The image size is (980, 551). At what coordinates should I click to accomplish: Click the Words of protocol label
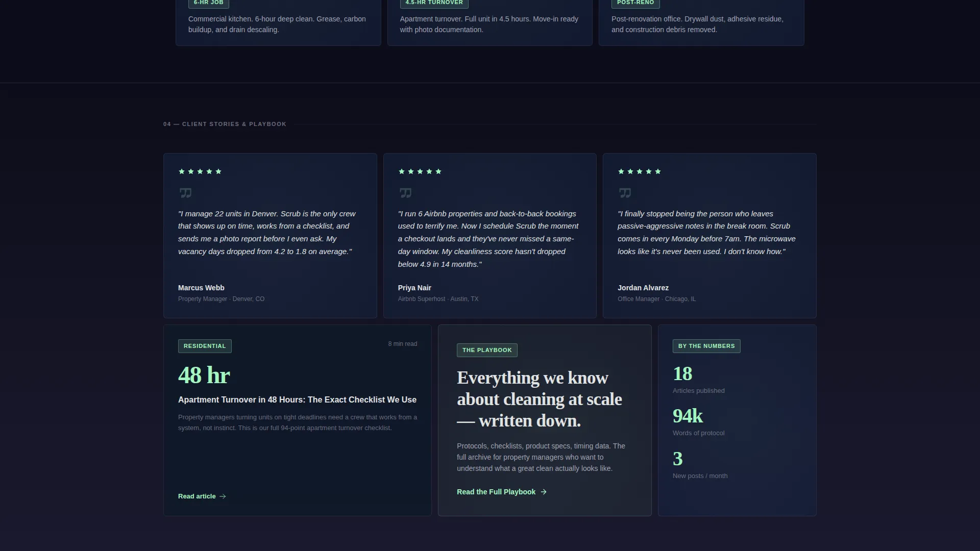[x=699, y=433]
